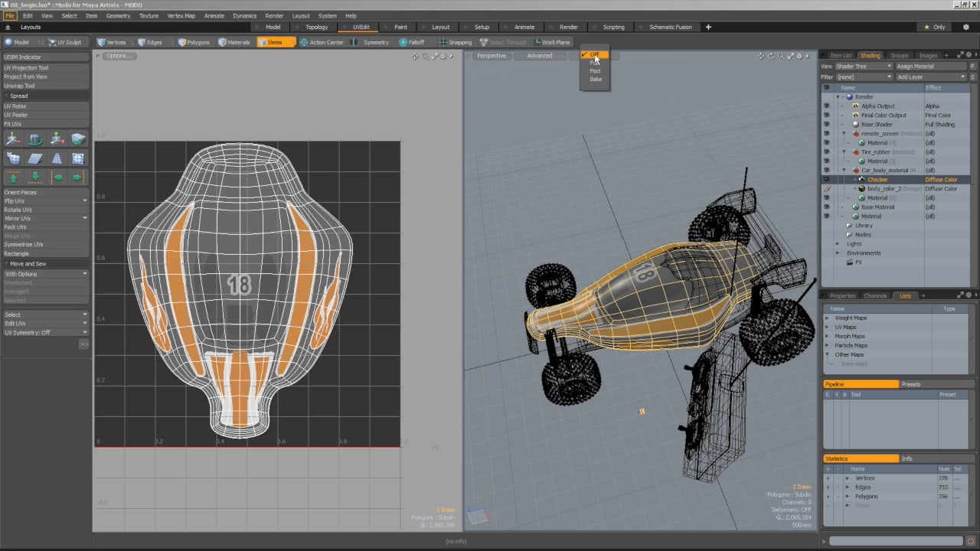Open the Filter (none) dropdown
Image resolution: width=980 pixels, height=551 pixels.
pyautogui.click(x=864, y=77)
